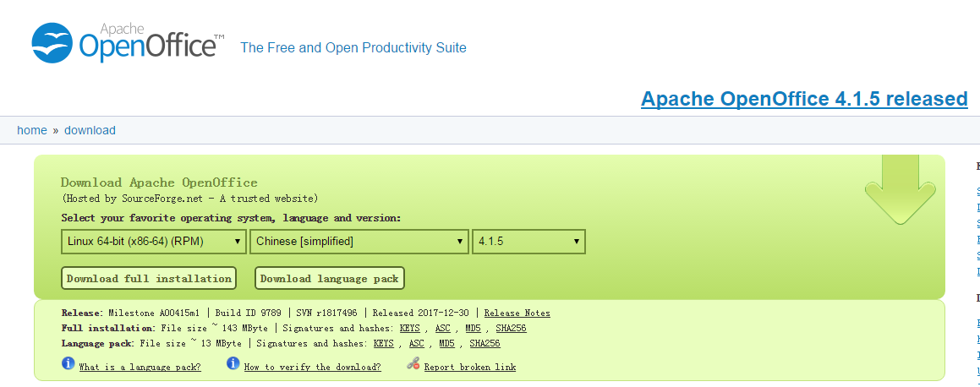Click 'Build ID 9789' text

(249, 313)
